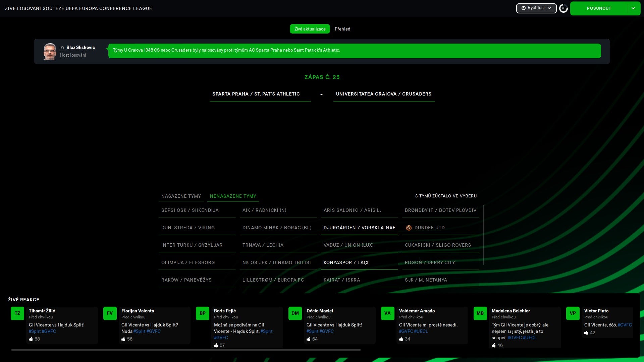Like Tihomir Žilić's post with 68 likes
Screen dimensions: 644x362
[31, 339]
